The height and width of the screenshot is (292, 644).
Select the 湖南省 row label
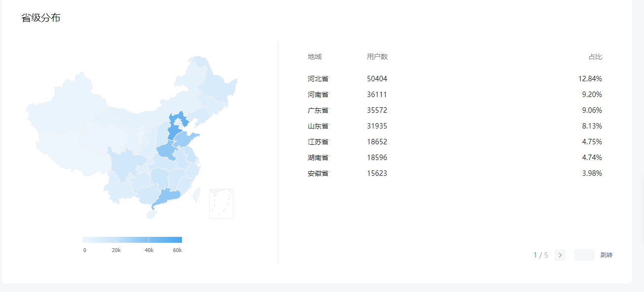(x=318, y=158)
